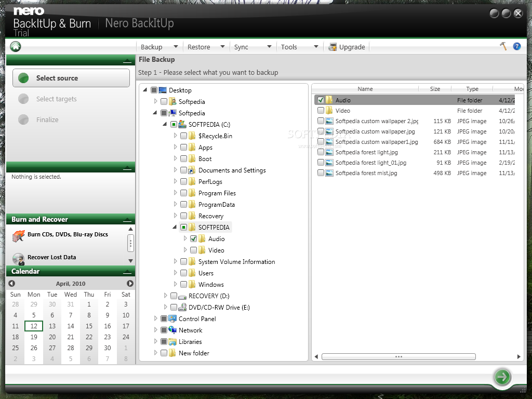
Task: Sort file list by Name column
Action: tap(365, 89)
